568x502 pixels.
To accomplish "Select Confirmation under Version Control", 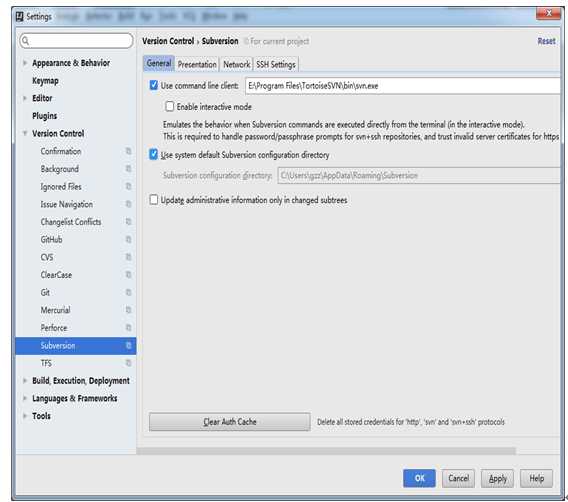I will 61,151.
